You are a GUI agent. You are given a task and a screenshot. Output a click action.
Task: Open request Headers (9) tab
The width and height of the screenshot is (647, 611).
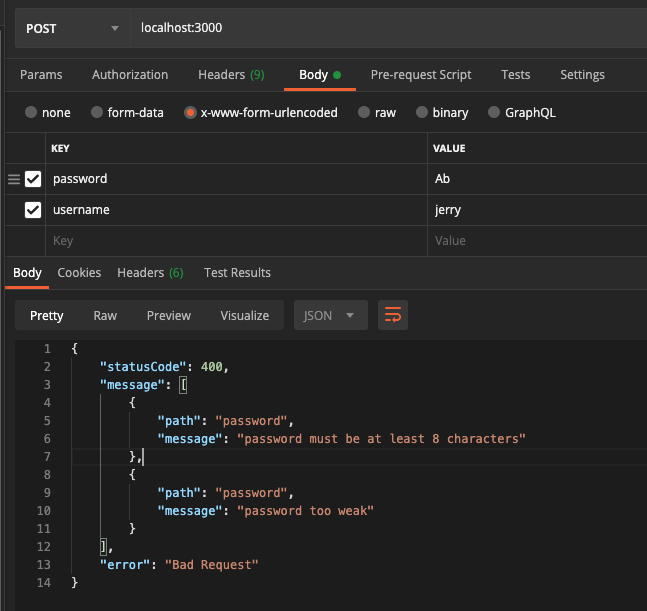pyautogui.click(x=231, y=75)
